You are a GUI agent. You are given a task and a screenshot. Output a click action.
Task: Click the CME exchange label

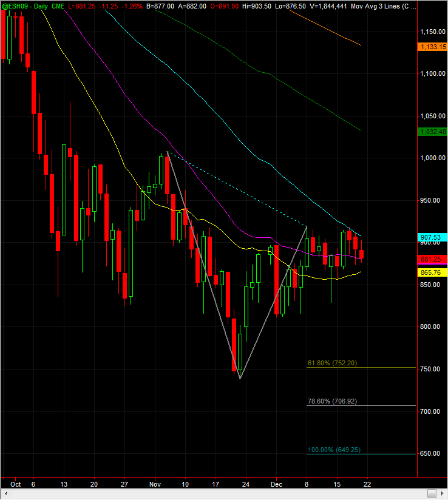coord(58,7)
